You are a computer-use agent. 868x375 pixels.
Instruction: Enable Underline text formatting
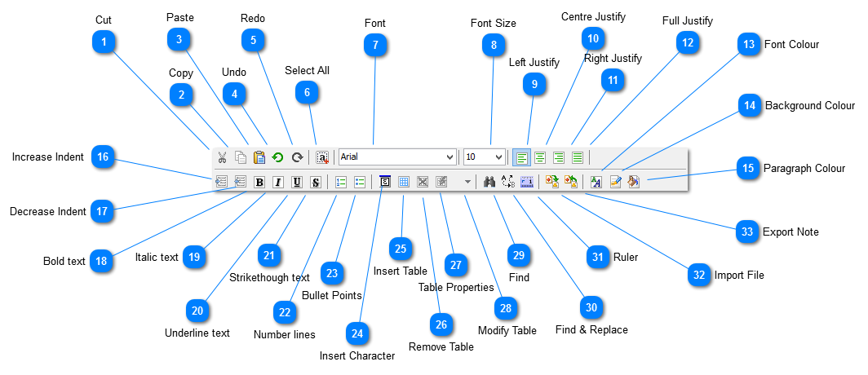(x=297, y=182)
